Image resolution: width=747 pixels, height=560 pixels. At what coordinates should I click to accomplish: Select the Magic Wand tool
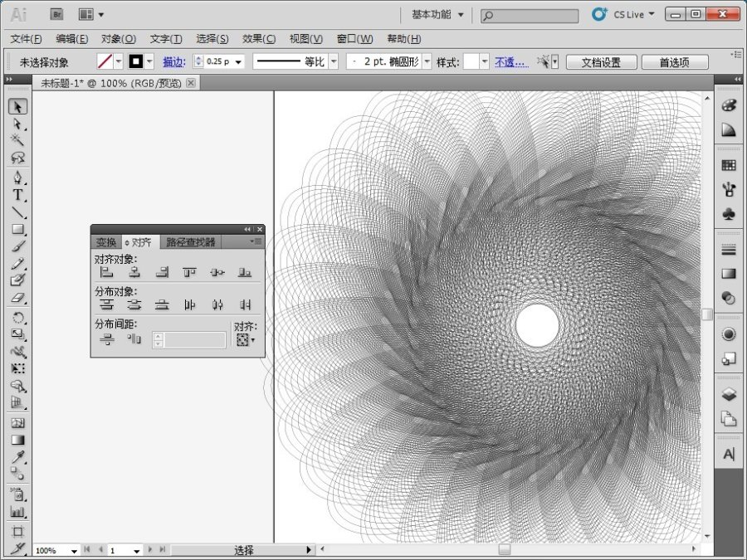tap(17, 140)
